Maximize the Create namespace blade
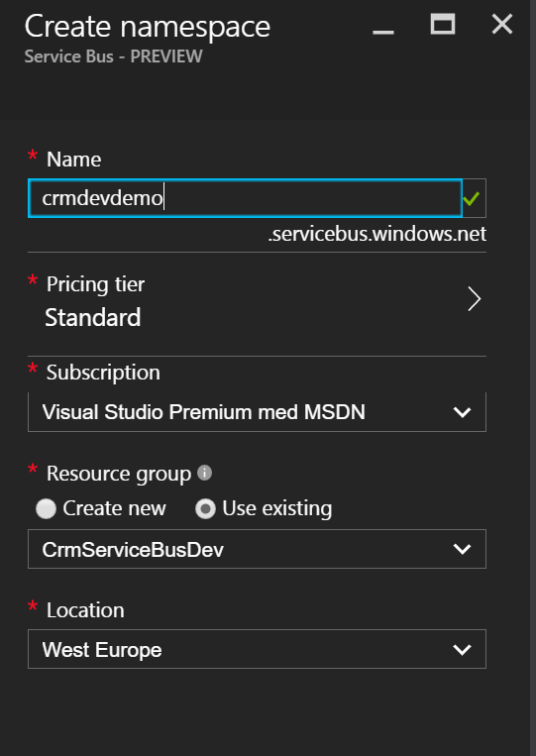Image resolution: width=536 pixels, height=756 pixels. tap(443, 24)
